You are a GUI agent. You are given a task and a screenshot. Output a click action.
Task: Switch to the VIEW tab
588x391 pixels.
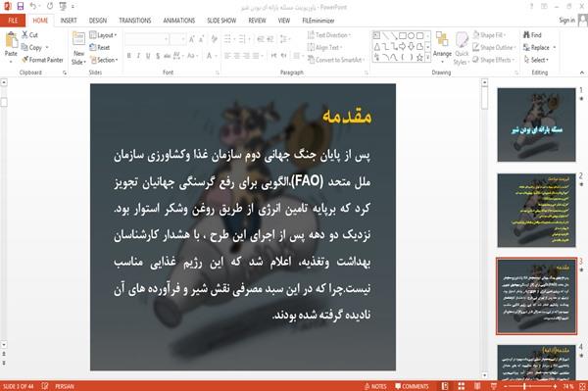tap(284, 21)
